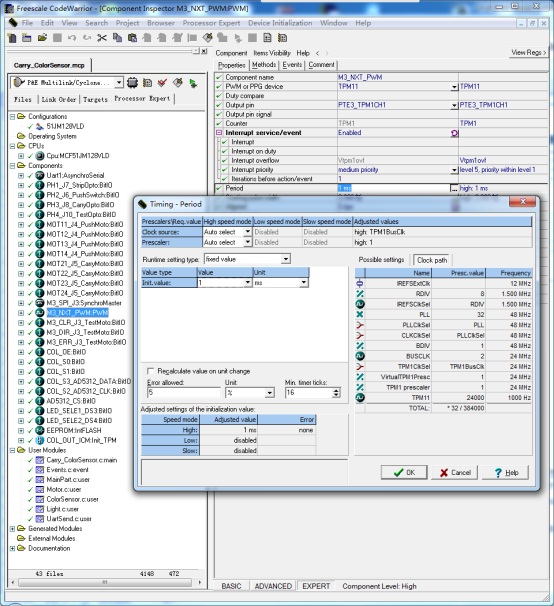
Task: Click the Copy toolbar icon
Action: [117, 37]
